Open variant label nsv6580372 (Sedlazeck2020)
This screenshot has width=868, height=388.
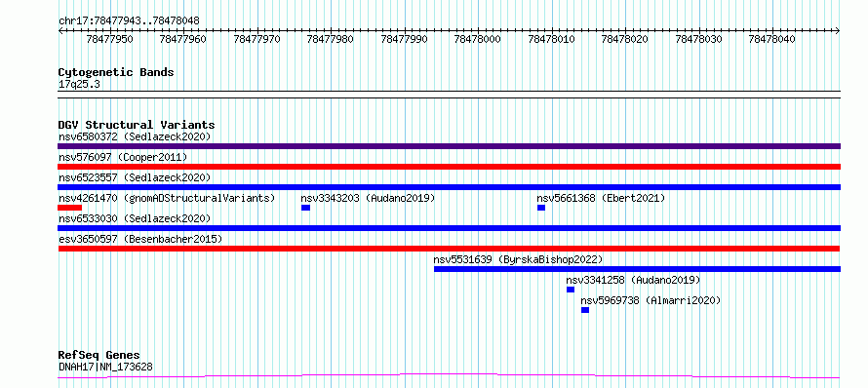click(135, 136)
